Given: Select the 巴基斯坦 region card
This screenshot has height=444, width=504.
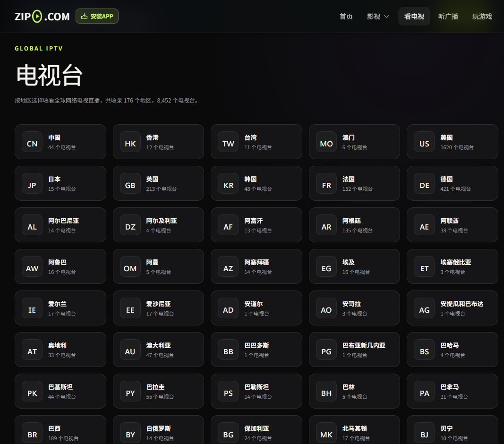Looking at the screenshot, I should click(x=60, y=391).
